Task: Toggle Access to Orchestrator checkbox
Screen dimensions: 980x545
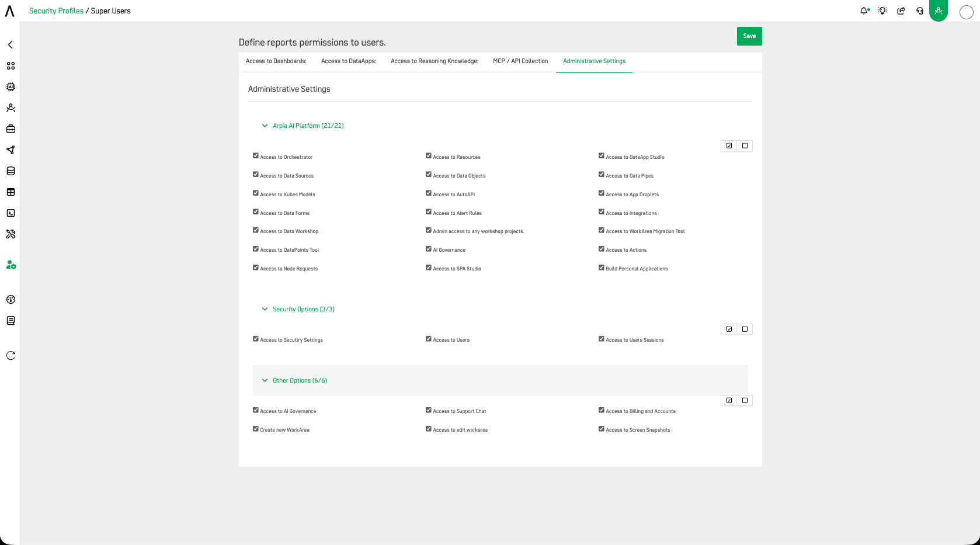Action: click(x=255, y=156)
